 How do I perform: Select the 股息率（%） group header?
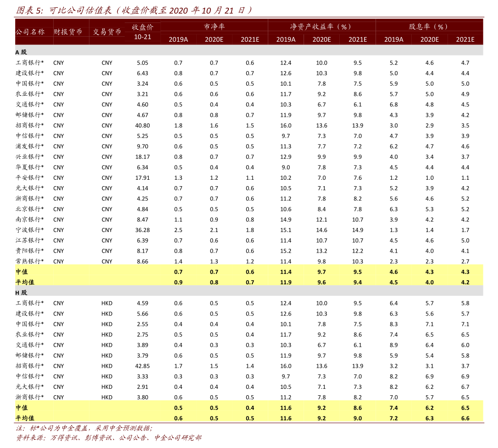point(429,27)
